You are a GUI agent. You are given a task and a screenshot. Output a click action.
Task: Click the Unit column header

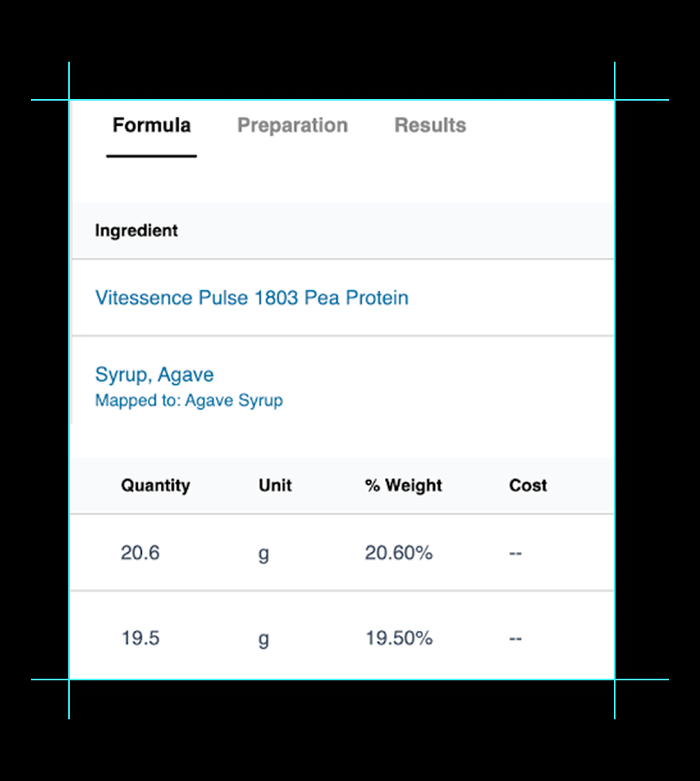[275, 485]
